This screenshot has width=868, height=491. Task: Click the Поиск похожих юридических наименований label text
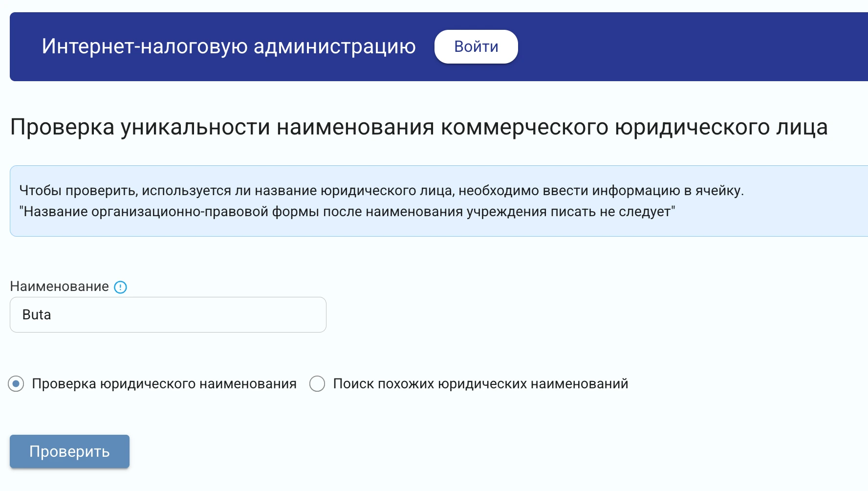pyautogui.click(x=480, y=384)
